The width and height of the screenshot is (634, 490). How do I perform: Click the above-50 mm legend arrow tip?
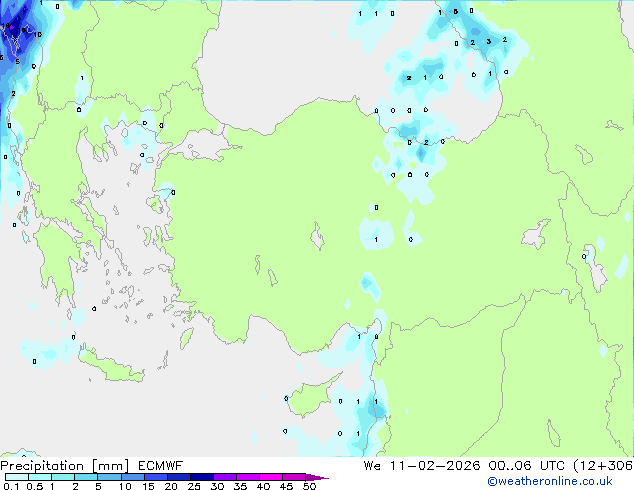[317, 477]
